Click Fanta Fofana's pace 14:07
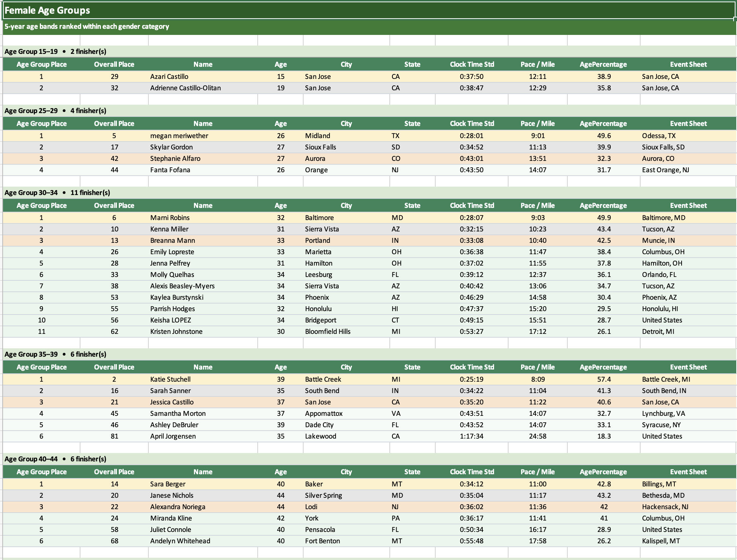The image size is (737, 560). pos(537,170)
